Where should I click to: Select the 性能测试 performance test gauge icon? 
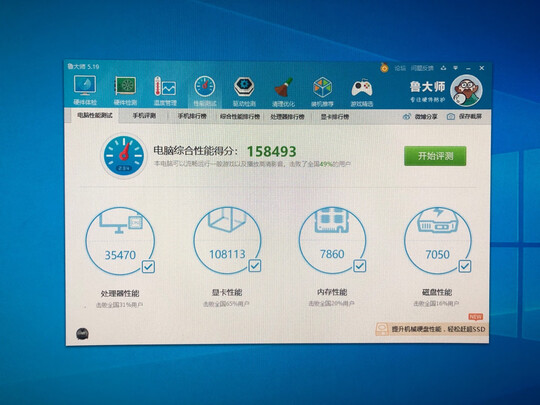[x=205, y=86]
